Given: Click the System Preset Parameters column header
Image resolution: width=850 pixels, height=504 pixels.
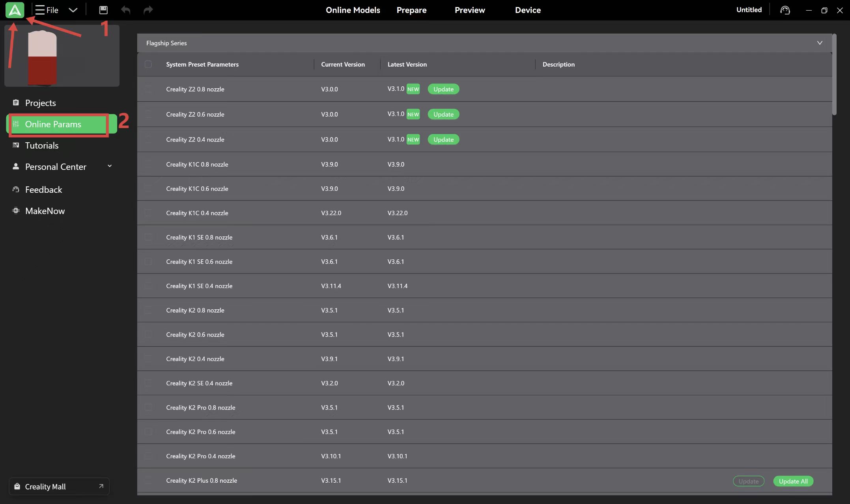Looking at the screenshot, I should point(202,64).
